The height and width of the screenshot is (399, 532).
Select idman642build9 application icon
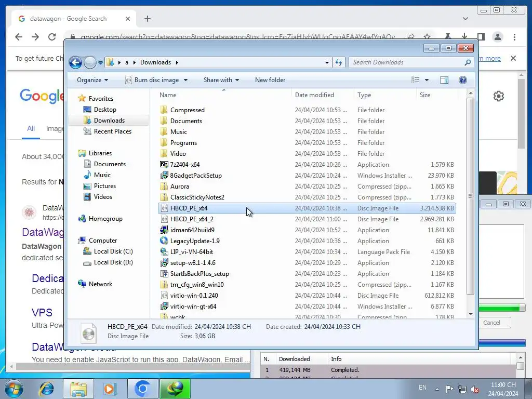point(164,230)
